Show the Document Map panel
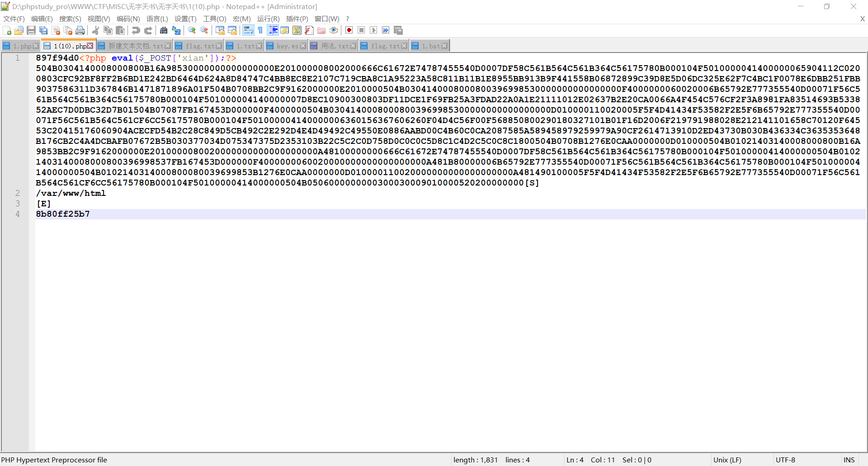Image resolution: width=868 pixels, height=466 pixels. [297, 30]
